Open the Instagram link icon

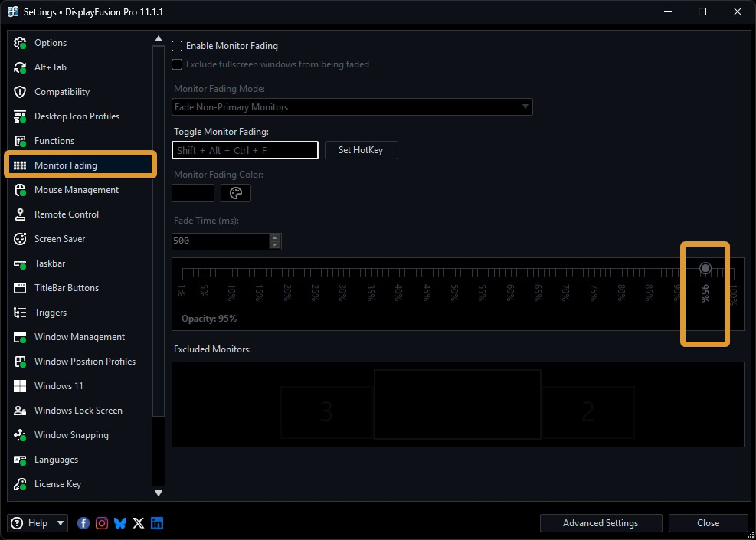[x=102, y=523]
